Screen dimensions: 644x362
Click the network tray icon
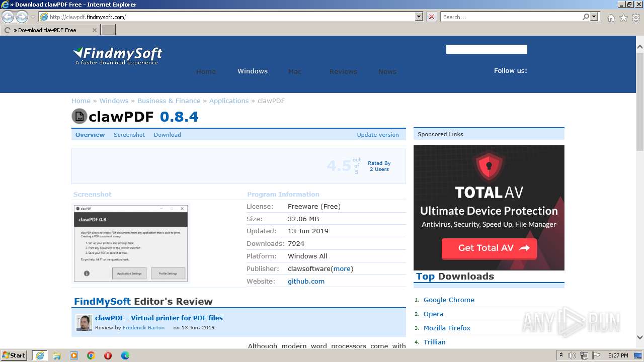583,355
